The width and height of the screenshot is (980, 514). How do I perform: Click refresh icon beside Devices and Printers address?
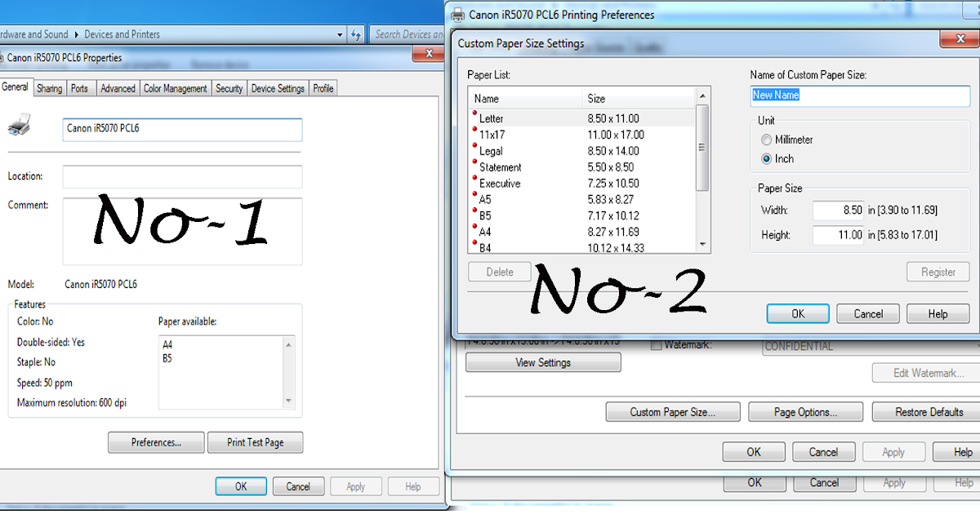355,35
